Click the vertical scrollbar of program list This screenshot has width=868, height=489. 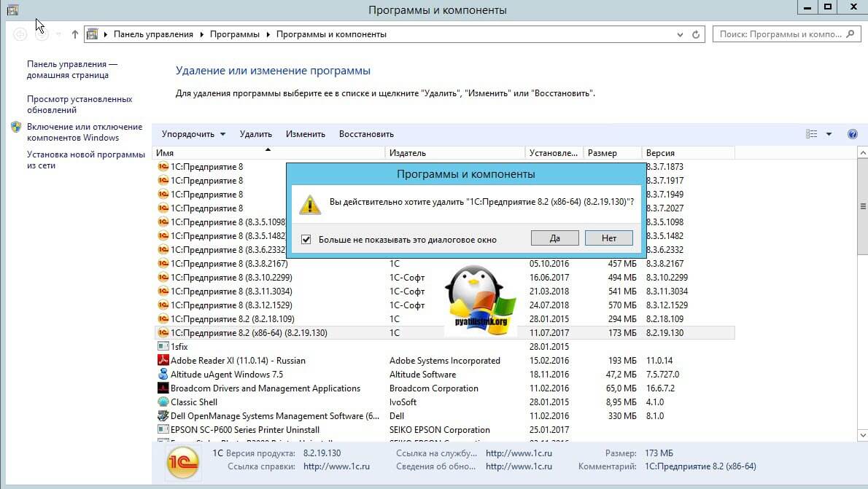862,292
